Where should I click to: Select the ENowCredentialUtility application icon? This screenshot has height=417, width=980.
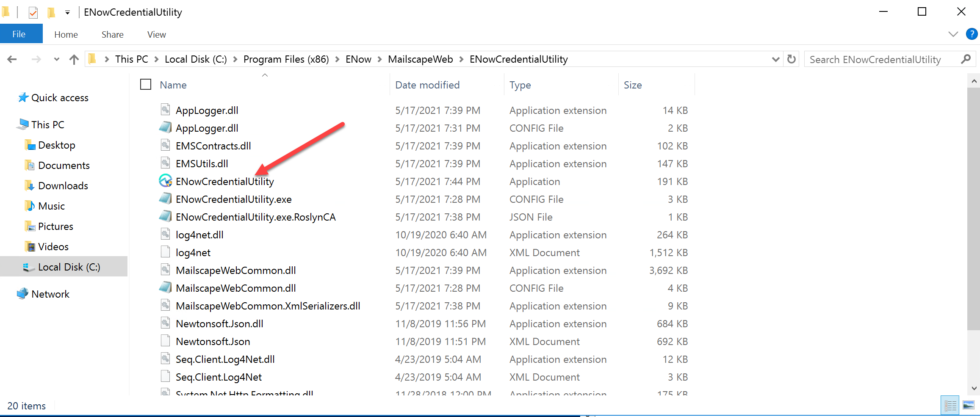165,181
